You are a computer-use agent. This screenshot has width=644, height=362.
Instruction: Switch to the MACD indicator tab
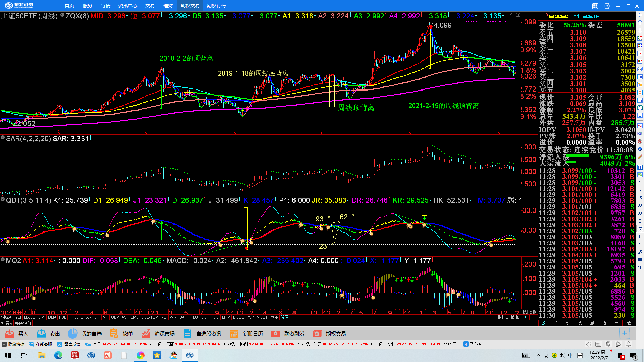point(30,317)
